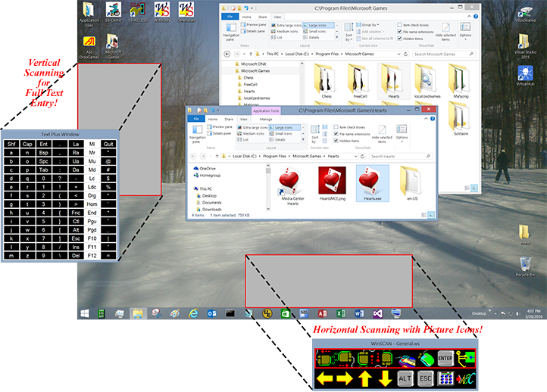This screenshot has height=392, width=547.
Task: Click the ESC key icon in WinSCAN
Action: tap(425, 378)
